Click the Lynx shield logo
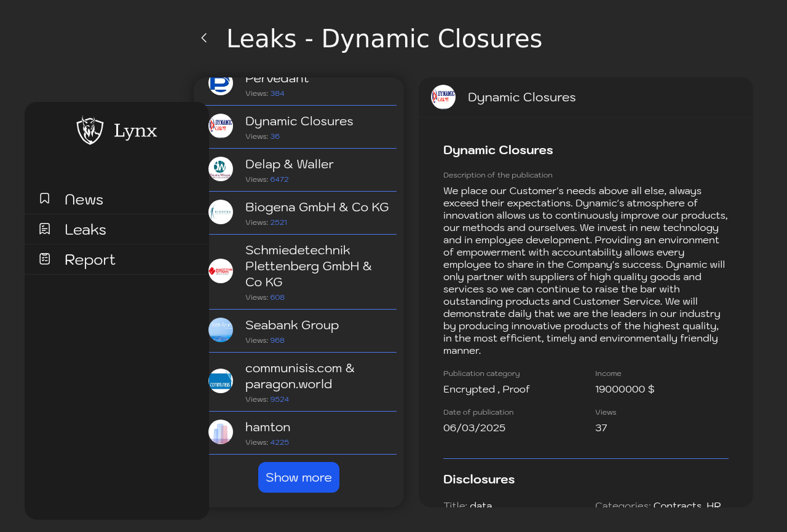787x532 pixels. [90, 130]
